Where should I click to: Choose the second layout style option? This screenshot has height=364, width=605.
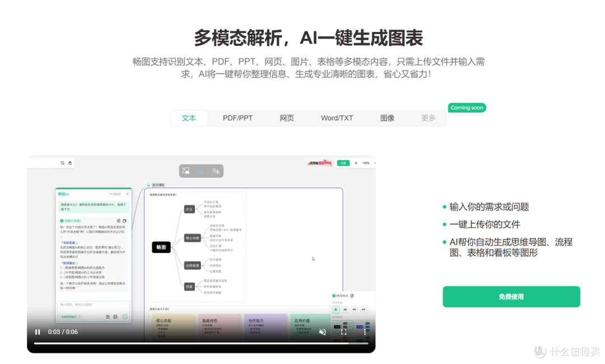point(345,310)
